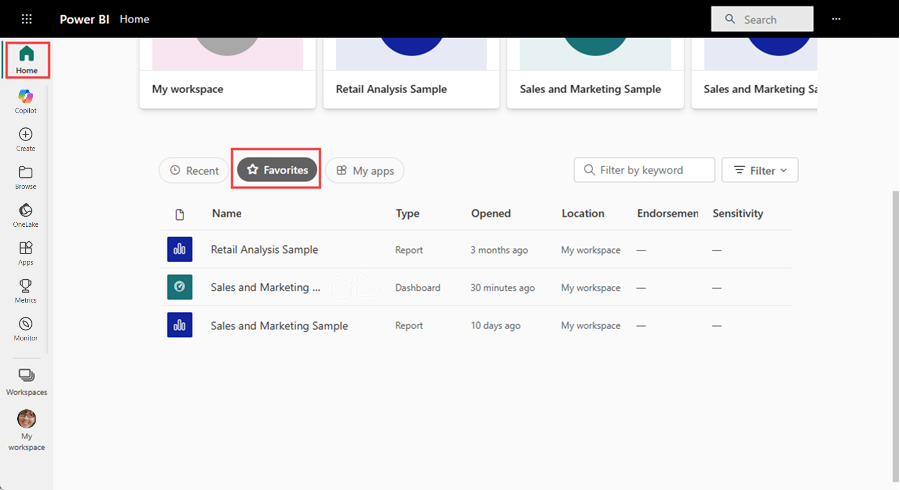
Task: Go to Home in sidebar
Action: [x=26, y=60]
